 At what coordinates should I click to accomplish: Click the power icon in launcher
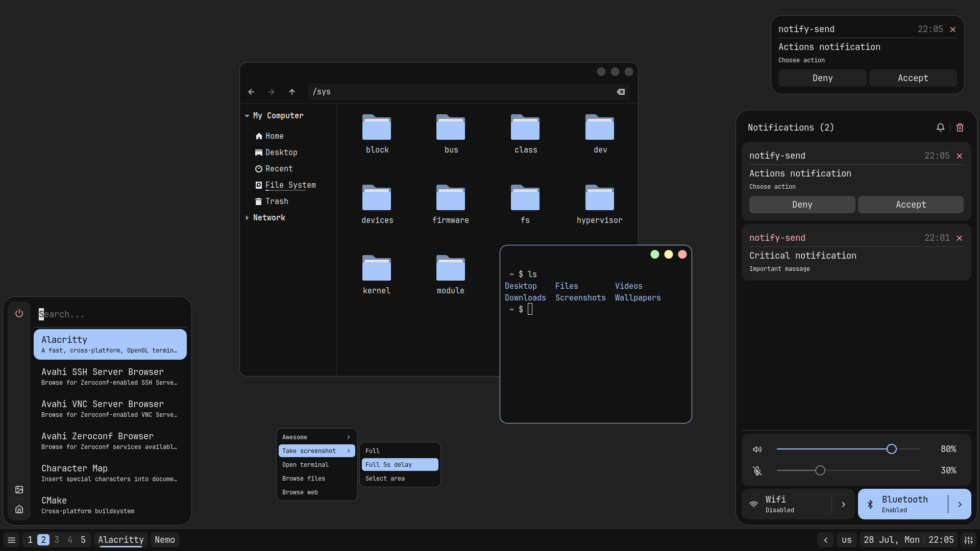coord(19,313)
